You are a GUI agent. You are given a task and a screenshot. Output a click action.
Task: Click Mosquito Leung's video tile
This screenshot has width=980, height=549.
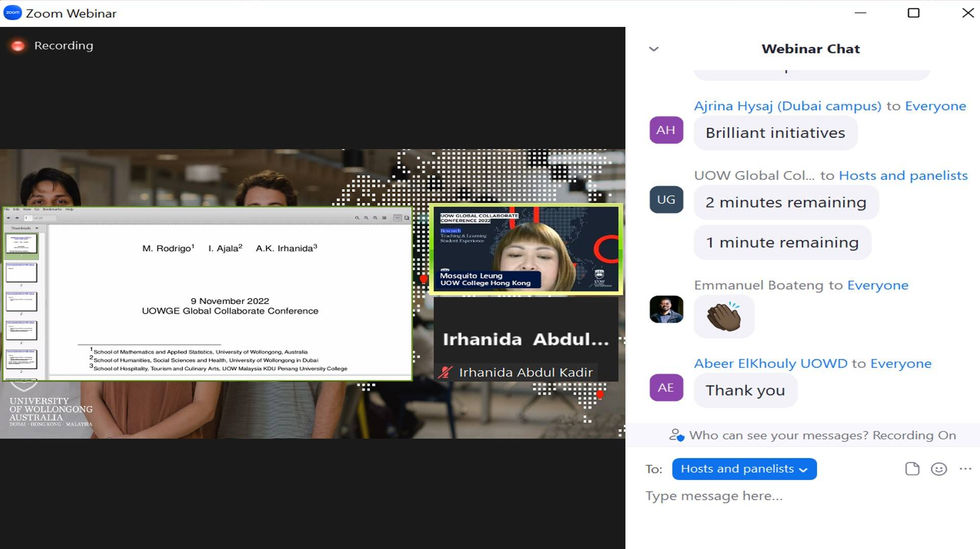pos(526,249)
